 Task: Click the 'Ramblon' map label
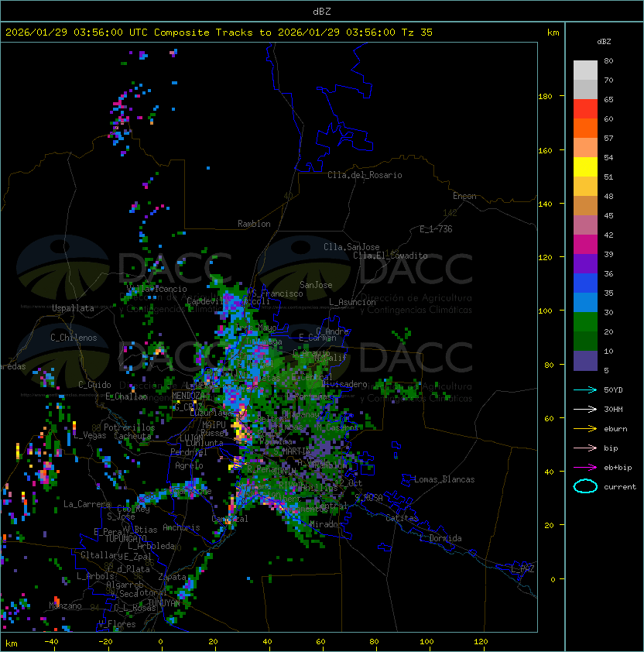click(x=254, y=224)
